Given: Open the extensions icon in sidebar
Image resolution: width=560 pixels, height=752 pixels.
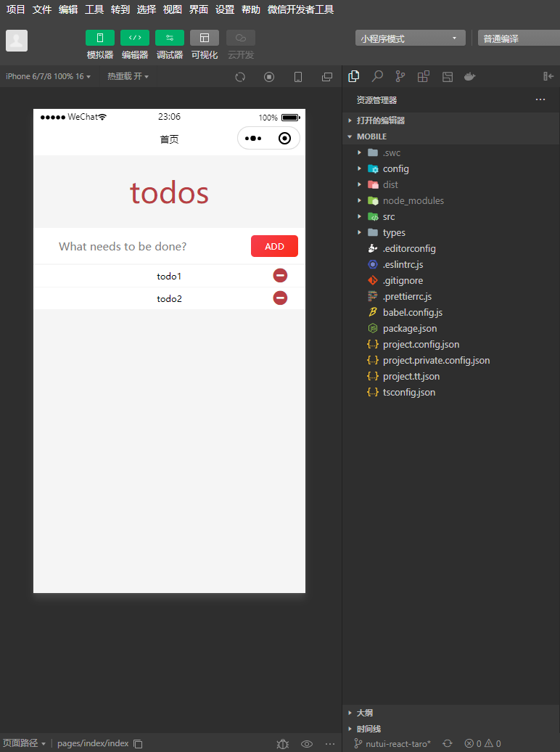Looking at the screenshot, I should tap(424, 76).
